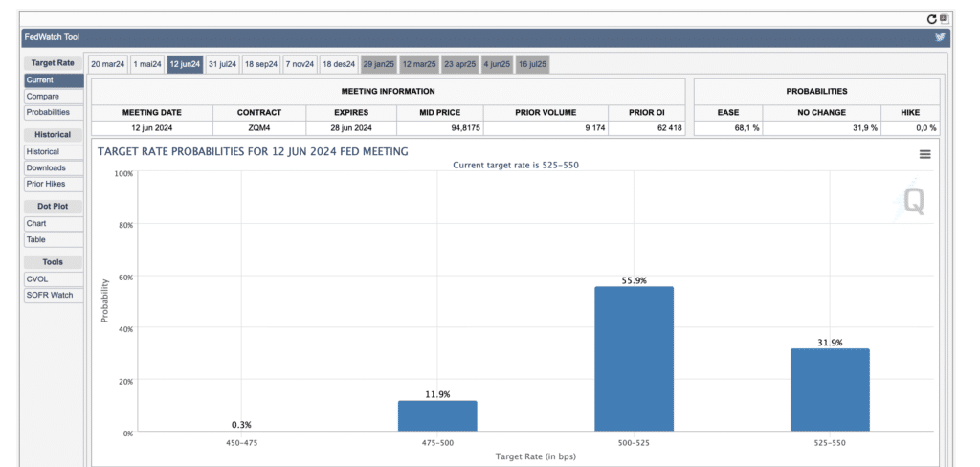
Task: Click the 0.3% label above 450-475
Action: pyautogui.click(x=241, y=425)
